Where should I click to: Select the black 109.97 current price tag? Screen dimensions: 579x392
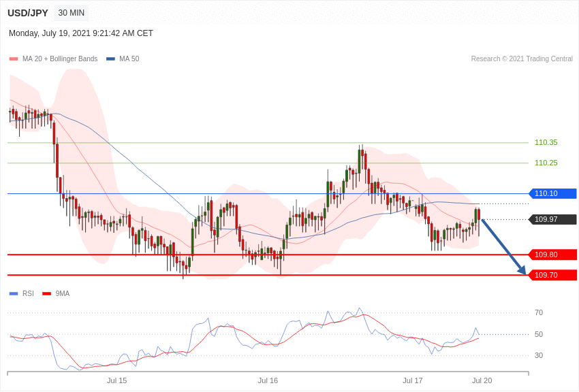553,219
